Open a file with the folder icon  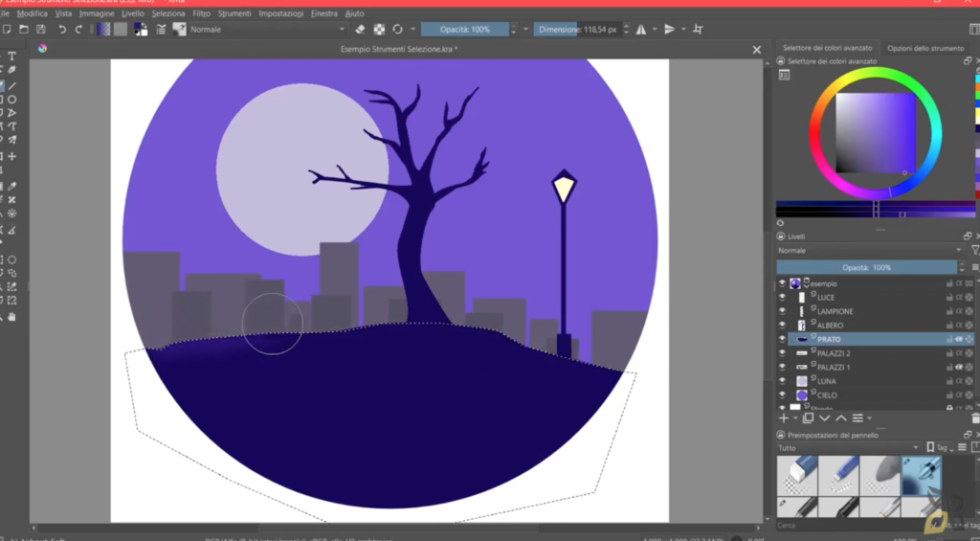point(24,30)
